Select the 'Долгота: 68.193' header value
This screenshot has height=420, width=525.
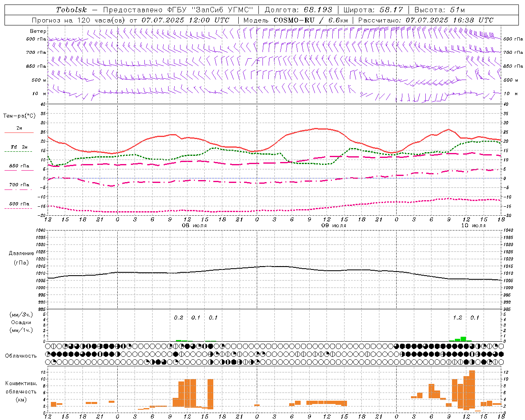pyautogui.click(x=298, y=10)
